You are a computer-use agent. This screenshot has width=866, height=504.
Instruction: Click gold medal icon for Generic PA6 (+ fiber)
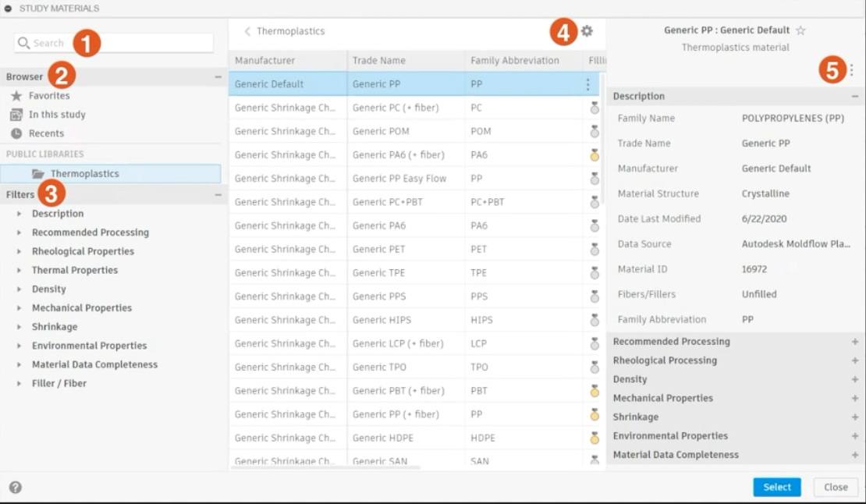point(594,155)
